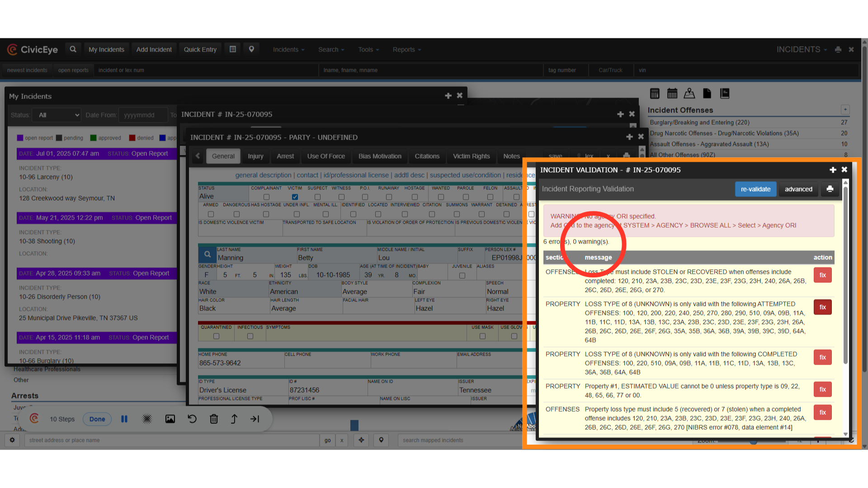Click the back arrow left of General tab
This screenshot has height=488, width=868.
click(x=198, y=156)
